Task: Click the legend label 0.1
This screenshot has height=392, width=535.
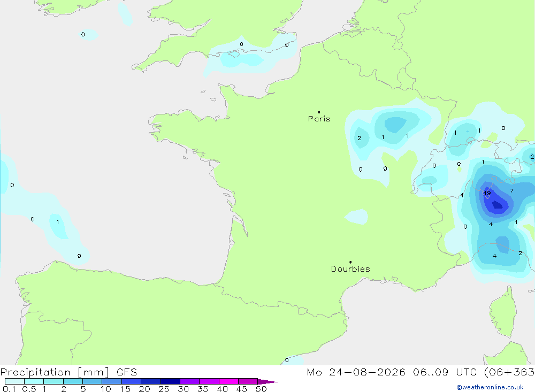Action: 9,389
